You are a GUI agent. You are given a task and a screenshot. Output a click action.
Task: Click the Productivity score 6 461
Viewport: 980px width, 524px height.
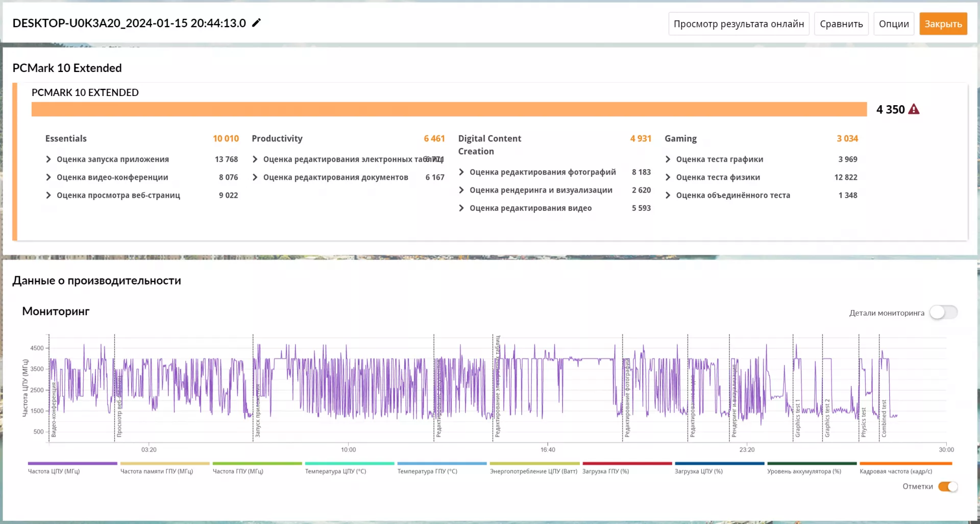(434, 138)
